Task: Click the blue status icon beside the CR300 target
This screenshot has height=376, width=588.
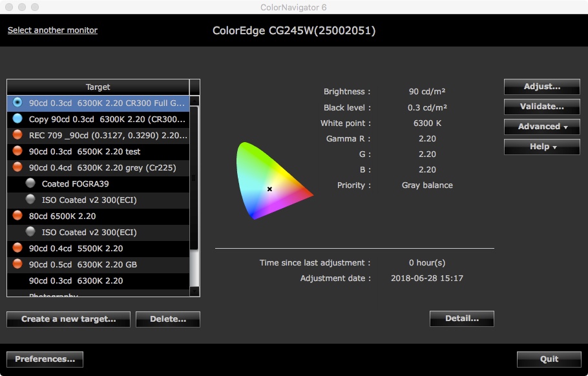Action: [17, 102]
